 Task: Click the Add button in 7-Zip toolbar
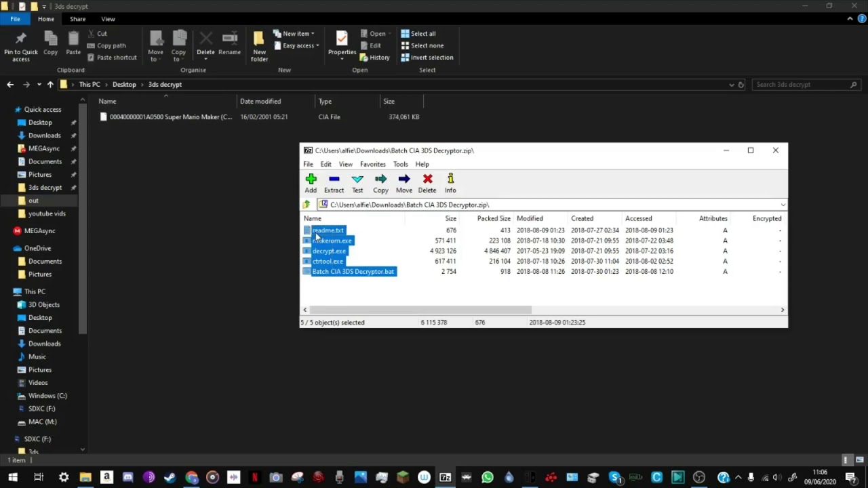click(311, 183)
